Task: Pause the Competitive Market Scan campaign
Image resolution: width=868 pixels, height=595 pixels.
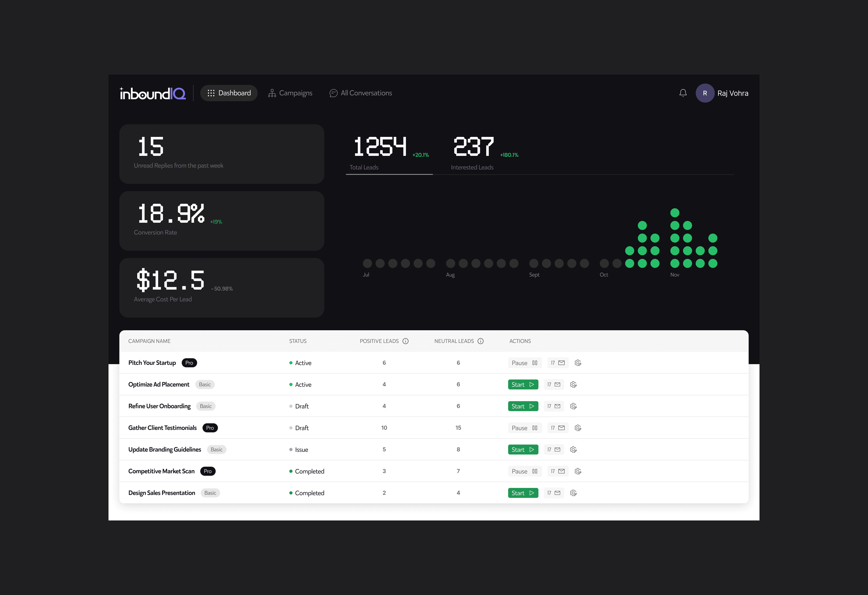Action: (524, 471)
